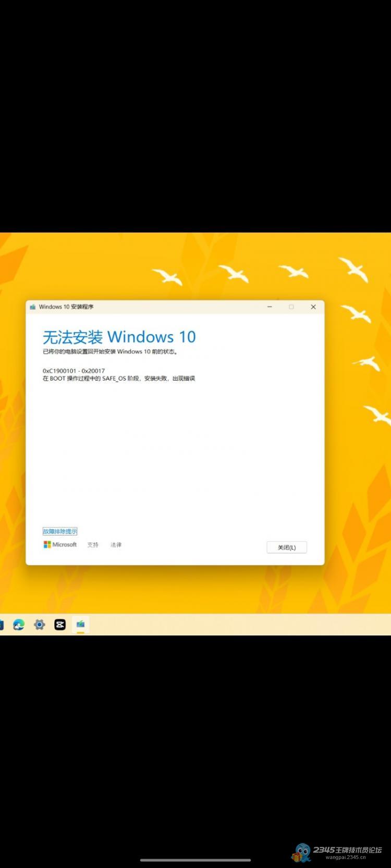Launch the CapCut icon in taskbar
The image size is (391, 868).
[60, 624]
